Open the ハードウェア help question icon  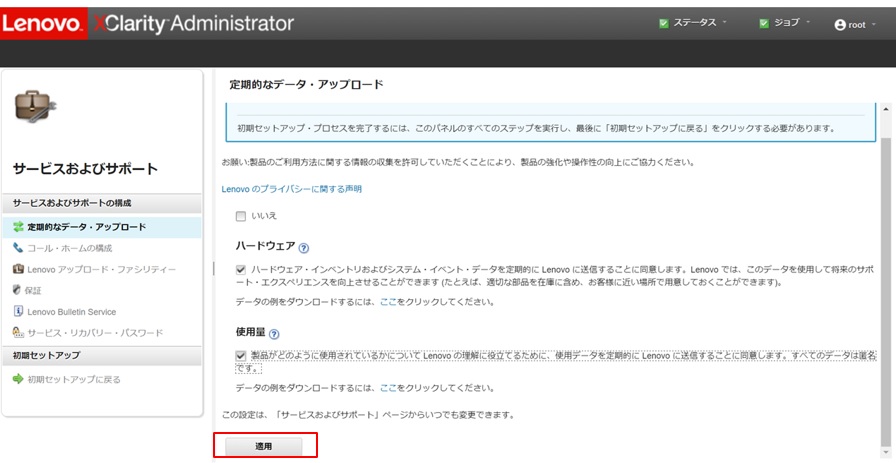click(304, 249)
